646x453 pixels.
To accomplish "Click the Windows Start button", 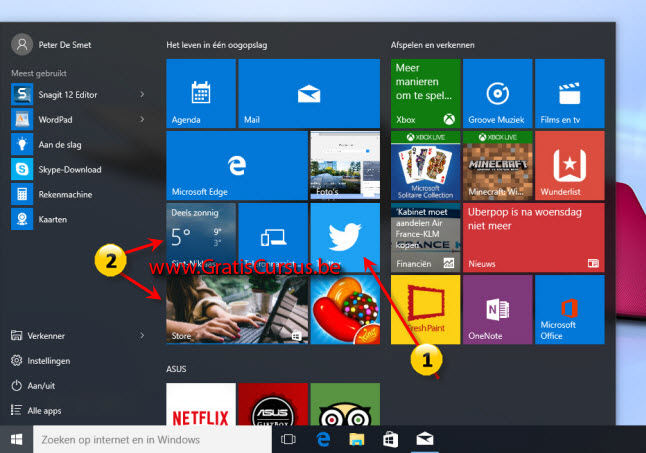I will 16,439.
